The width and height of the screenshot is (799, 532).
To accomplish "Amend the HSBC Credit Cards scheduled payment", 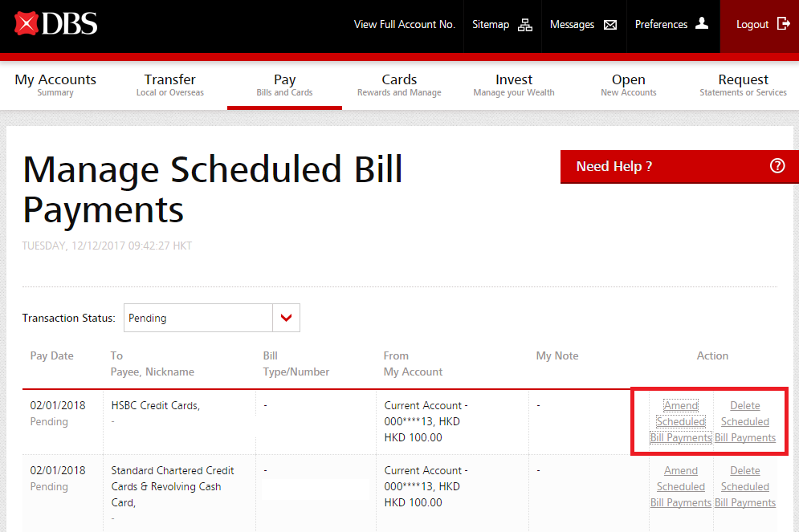I will pos(681,421).
